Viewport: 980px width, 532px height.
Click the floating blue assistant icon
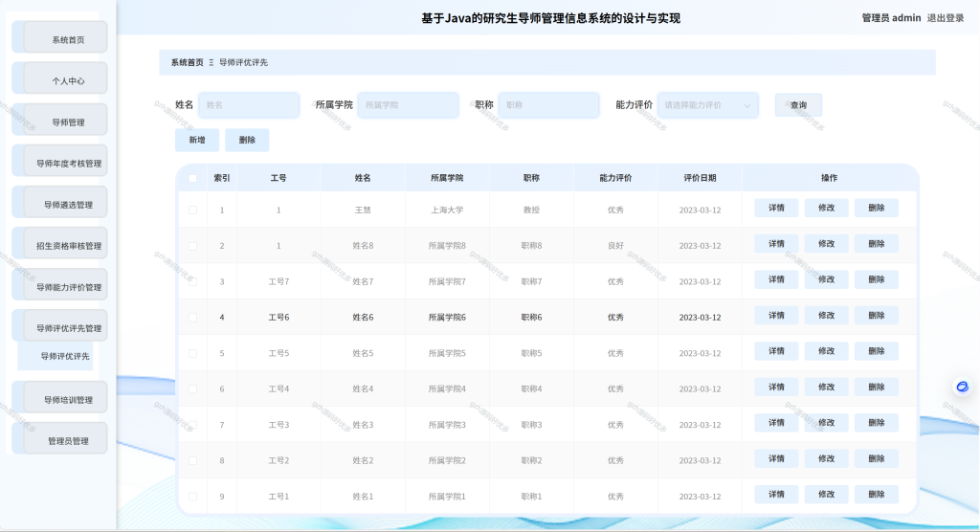click(x=963, y=387)
